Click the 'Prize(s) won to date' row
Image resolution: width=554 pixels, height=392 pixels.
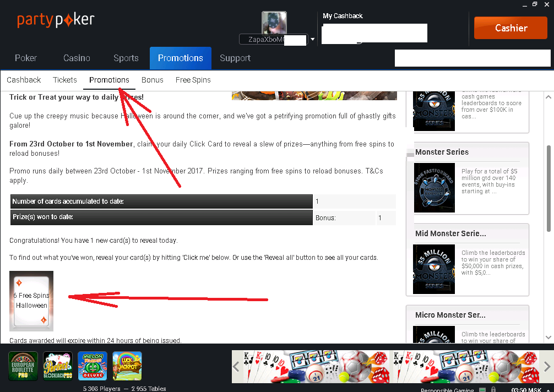(203, 217)
